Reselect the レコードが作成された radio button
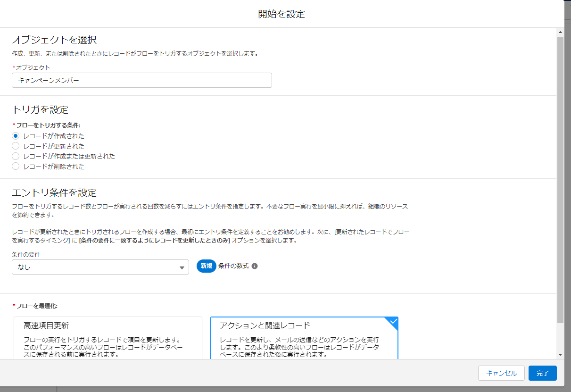 (15, 135)
